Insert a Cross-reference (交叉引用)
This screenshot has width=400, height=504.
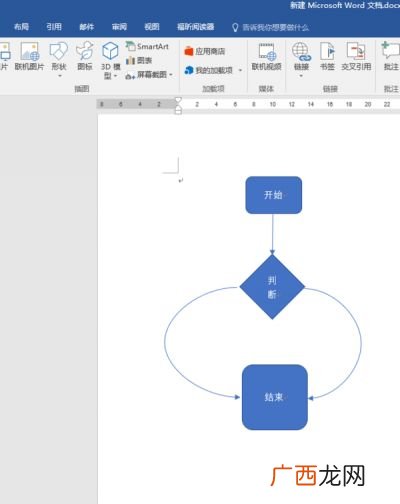pos(356,56)
